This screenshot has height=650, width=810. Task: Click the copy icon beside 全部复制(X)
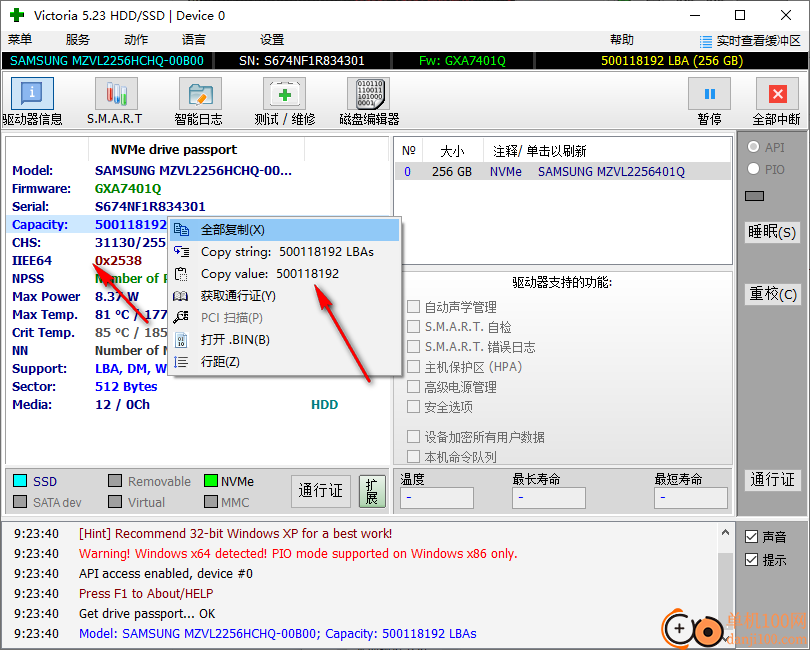pos(181,229)
